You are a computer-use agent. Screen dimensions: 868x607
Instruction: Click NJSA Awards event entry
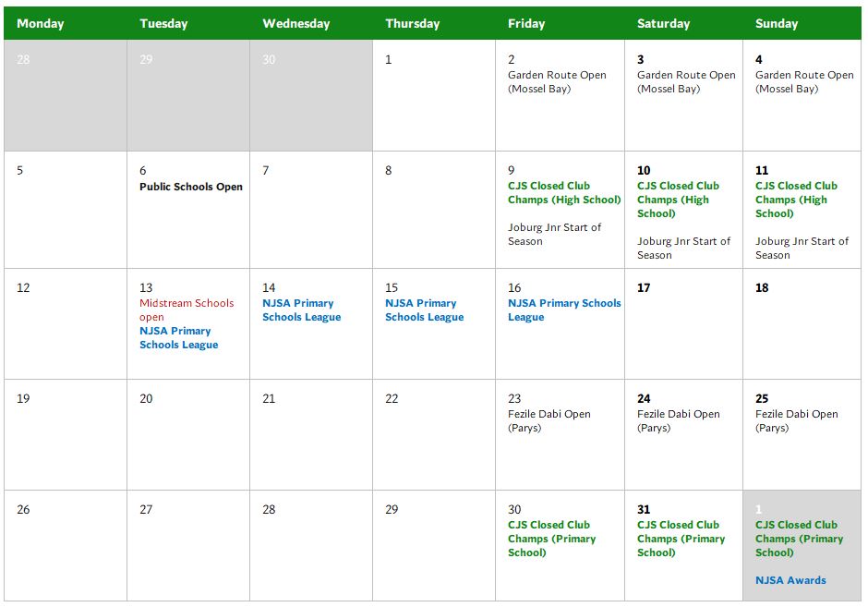coord(790,580)
